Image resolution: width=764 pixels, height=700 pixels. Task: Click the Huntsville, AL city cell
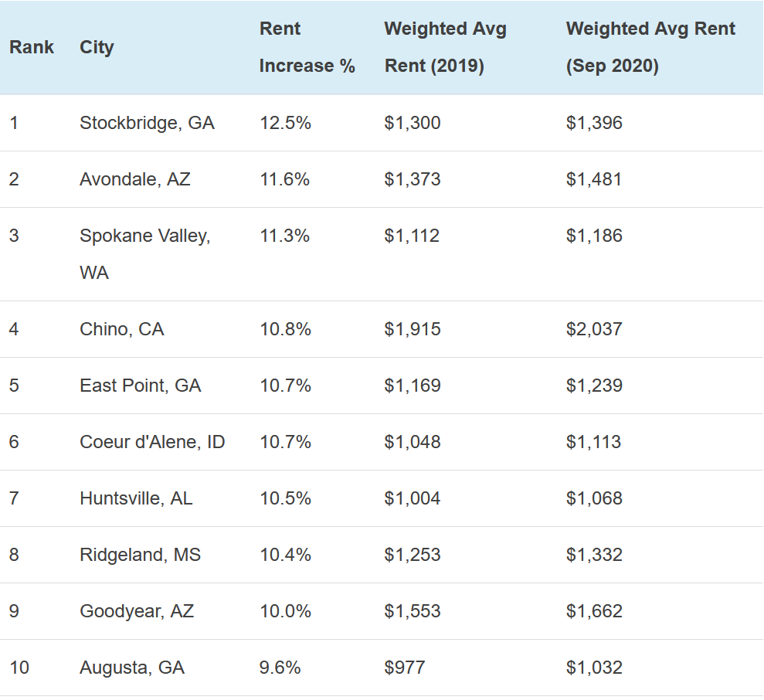136,498
